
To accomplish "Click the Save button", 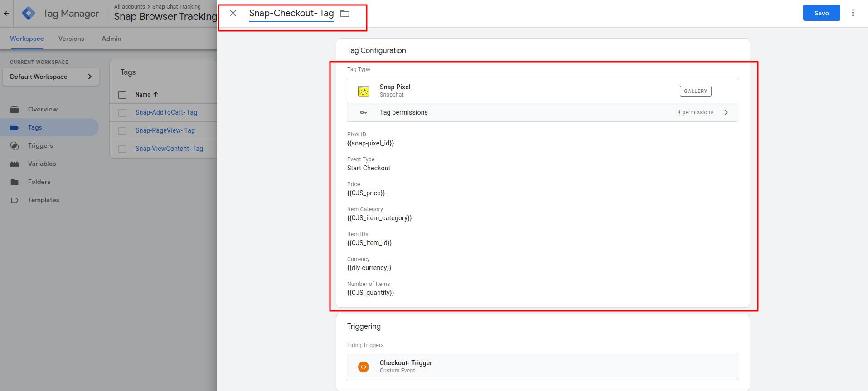I will pos(821,13).
